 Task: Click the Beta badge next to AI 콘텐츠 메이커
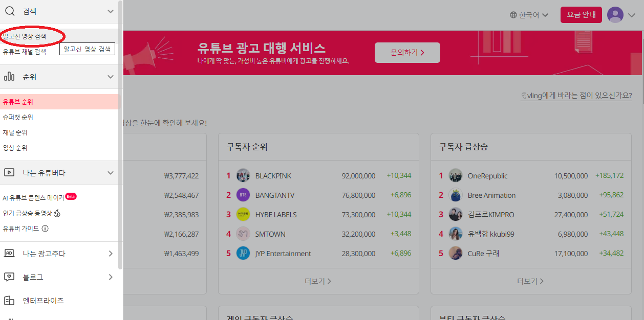pyautogui.click(x=71, y=196)
